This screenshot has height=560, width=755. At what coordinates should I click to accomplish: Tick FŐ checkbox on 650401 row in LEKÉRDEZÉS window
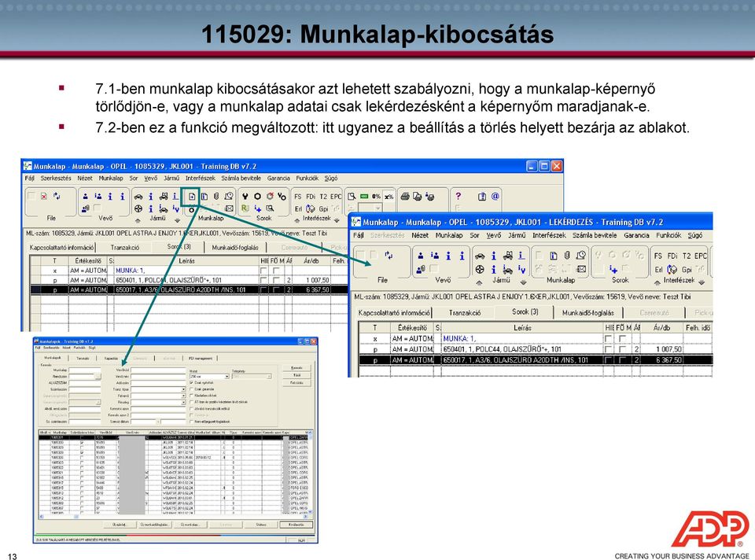click(621, 349)
